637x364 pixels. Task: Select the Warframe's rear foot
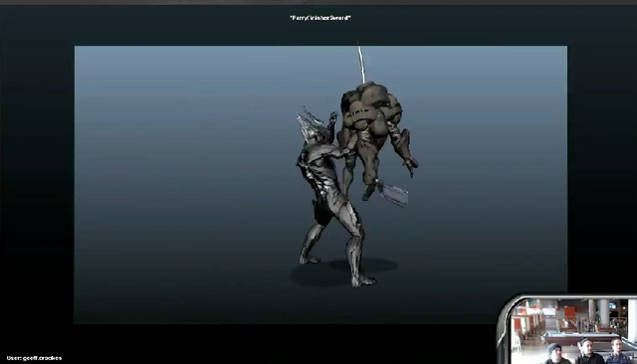(x=310, y=259)
